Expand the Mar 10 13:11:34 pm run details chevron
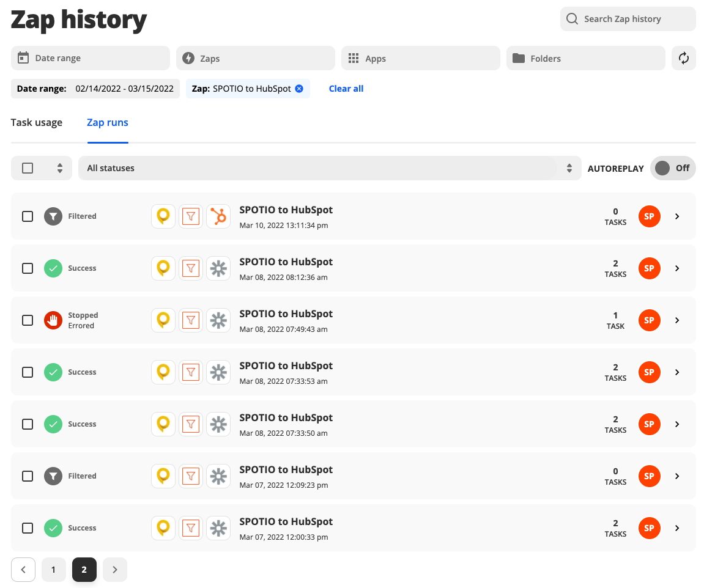 click(677, 216)
